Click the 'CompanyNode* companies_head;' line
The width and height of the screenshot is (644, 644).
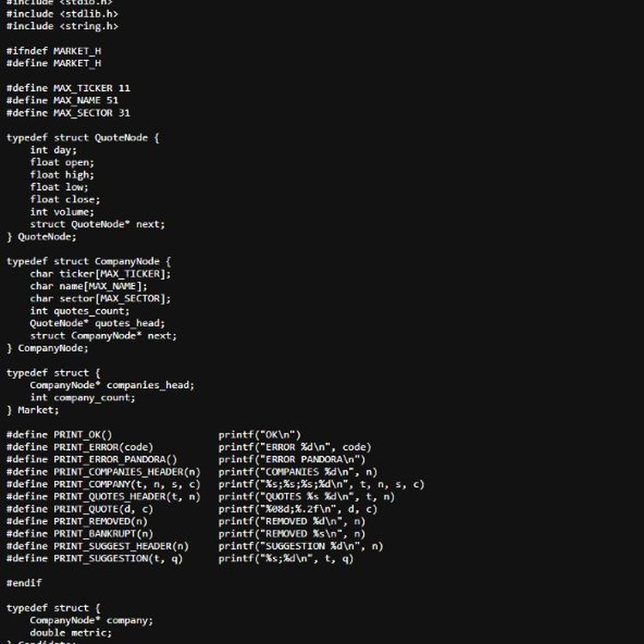(x=112, y=385)
